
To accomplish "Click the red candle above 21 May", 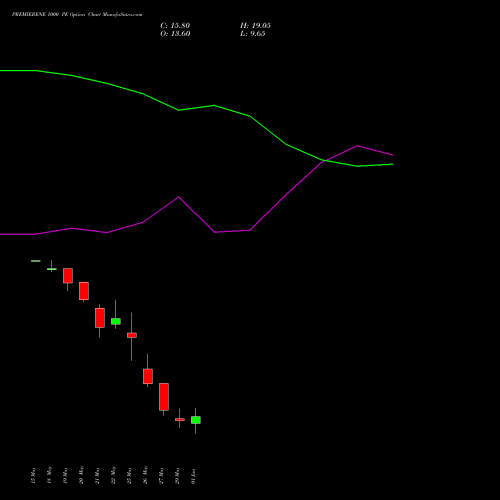I will tap(100, 318).
